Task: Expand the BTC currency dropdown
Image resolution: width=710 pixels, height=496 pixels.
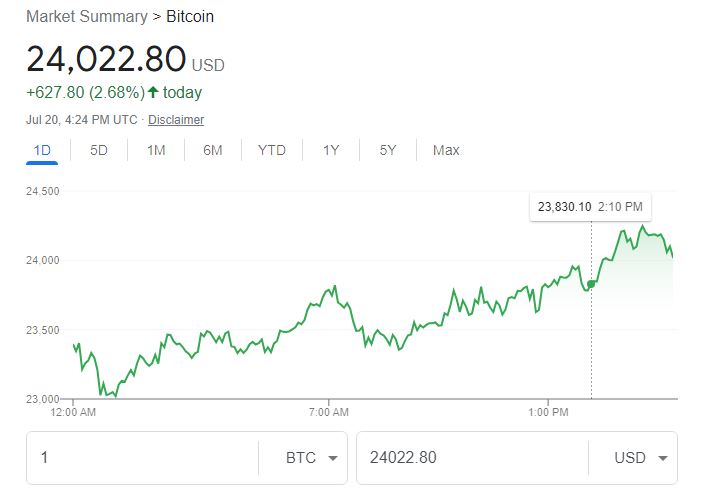Action: (310, 458)
